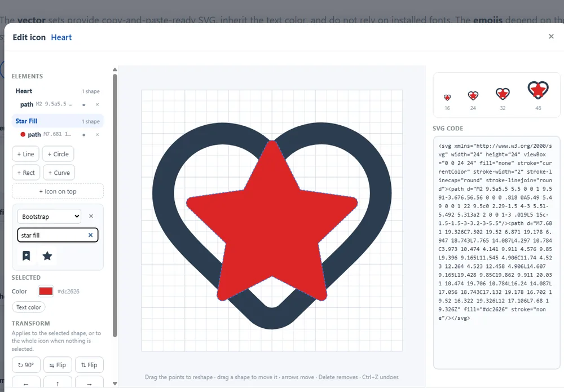Viewport: 564px width, 392px height.
Task: Click the Star Fill group's 1 shape count
Action: coord(91,122)
